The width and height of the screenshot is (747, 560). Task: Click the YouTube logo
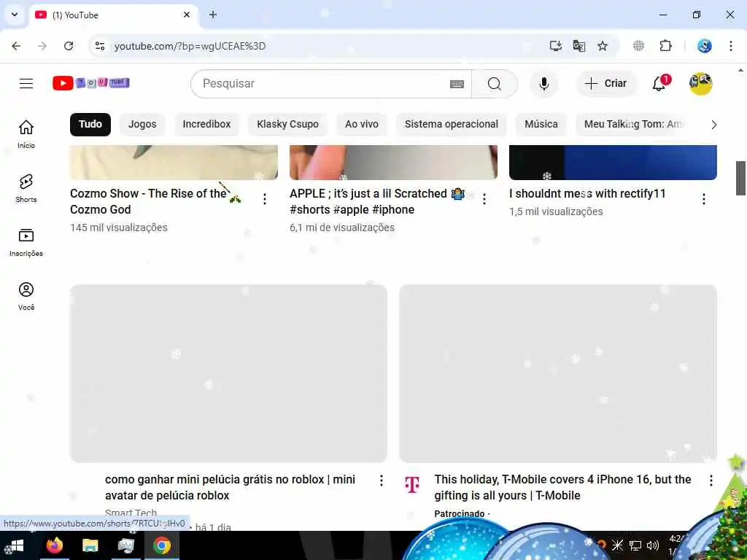[91, 83]
